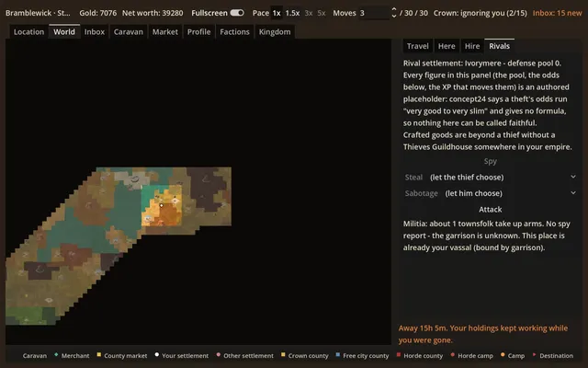Set game pace to 1x
588x368 pixels.
277,13
